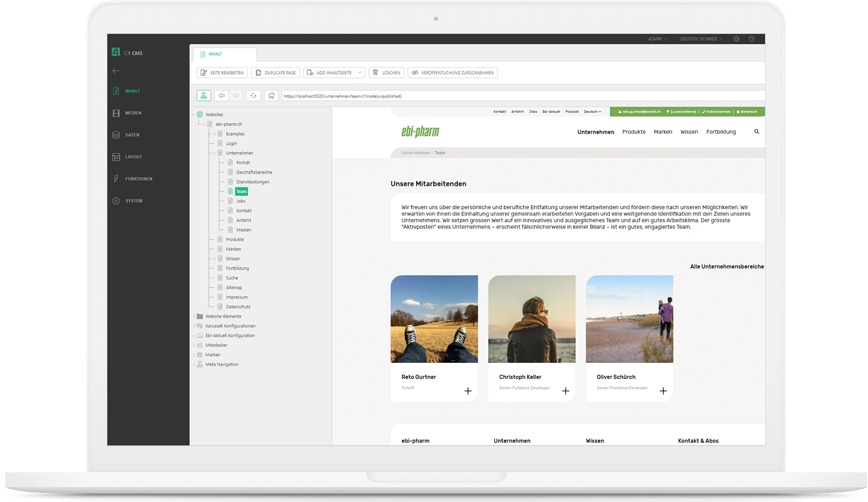
Task: Click the Warenkorb cart link
Action: 747,112
